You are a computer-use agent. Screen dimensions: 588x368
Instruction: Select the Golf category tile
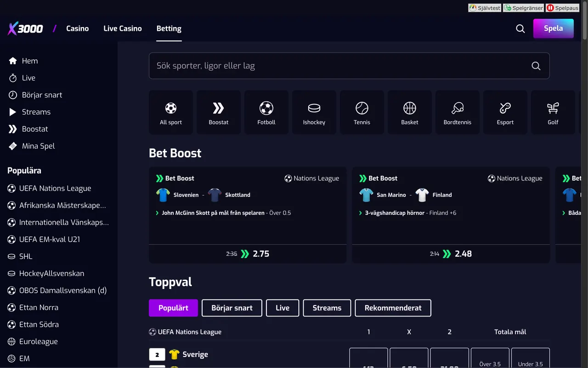pyautogui.click(x=553, y=112)
